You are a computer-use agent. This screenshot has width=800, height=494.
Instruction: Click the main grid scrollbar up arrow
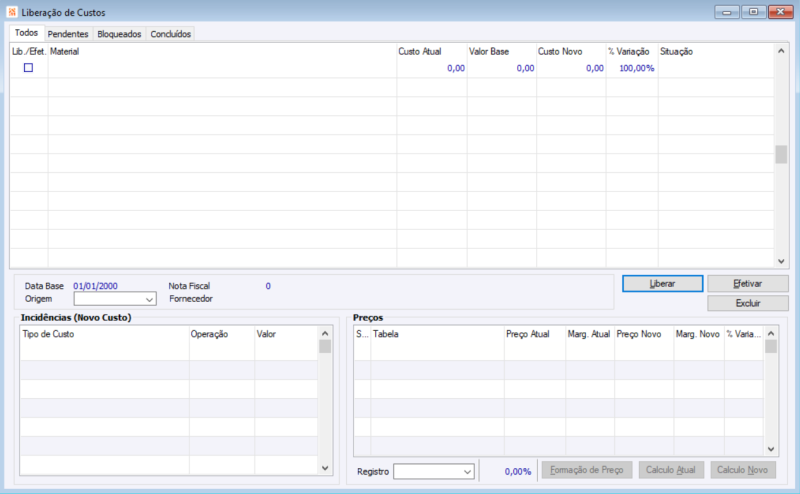pos(781,51)
